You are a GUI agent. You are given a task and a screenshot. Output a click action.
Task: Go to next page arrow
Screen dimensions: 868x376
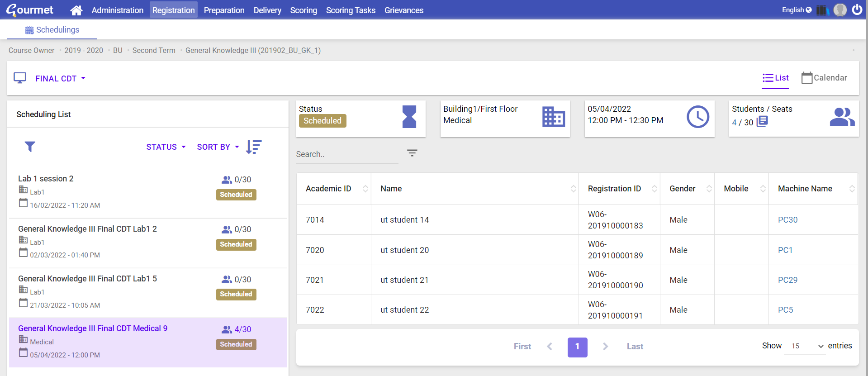click(x=606, y=347)
